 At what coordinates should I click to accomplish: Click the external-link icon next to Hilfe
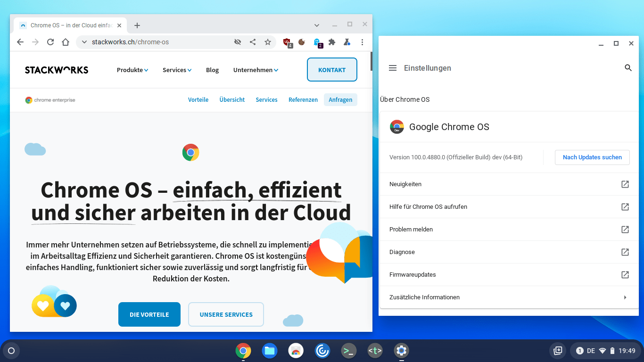coord(625,207)
